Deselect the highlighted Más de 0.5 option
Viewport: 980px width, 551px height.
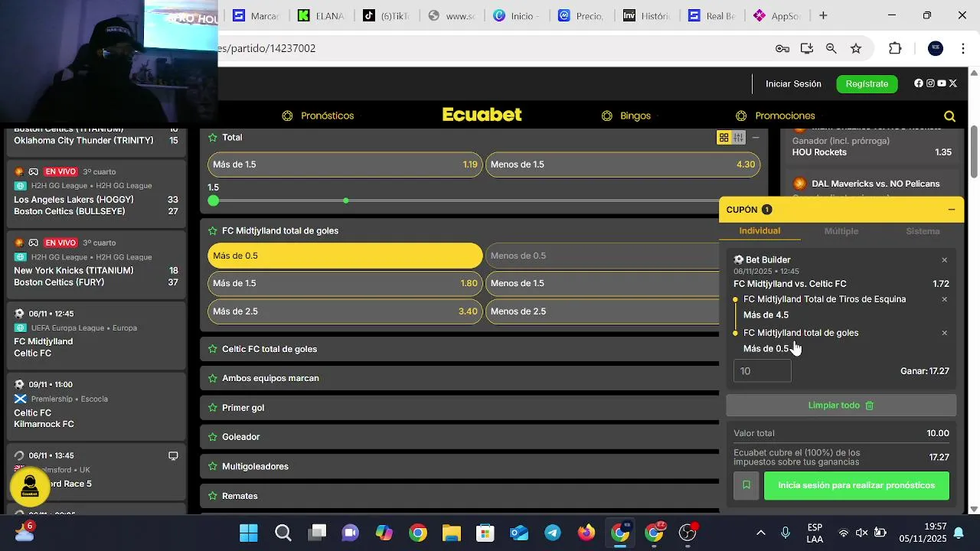[x=345, y=256]
